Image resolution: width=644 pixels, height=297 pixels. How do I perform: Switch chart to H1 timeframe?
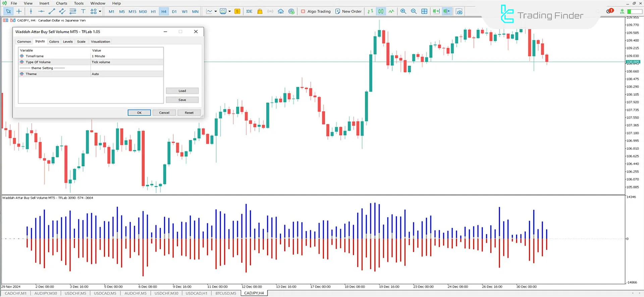pyautogui.click(x=153, y=11)
